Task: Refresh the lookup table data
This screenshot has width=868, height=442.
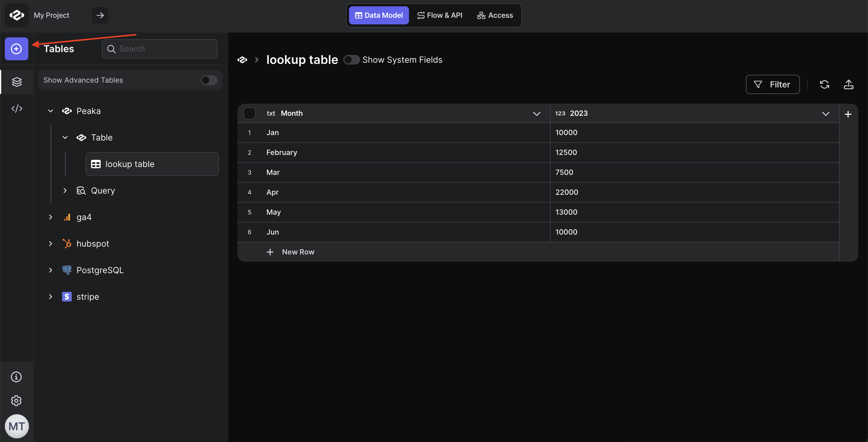Action: pos(824,84)
